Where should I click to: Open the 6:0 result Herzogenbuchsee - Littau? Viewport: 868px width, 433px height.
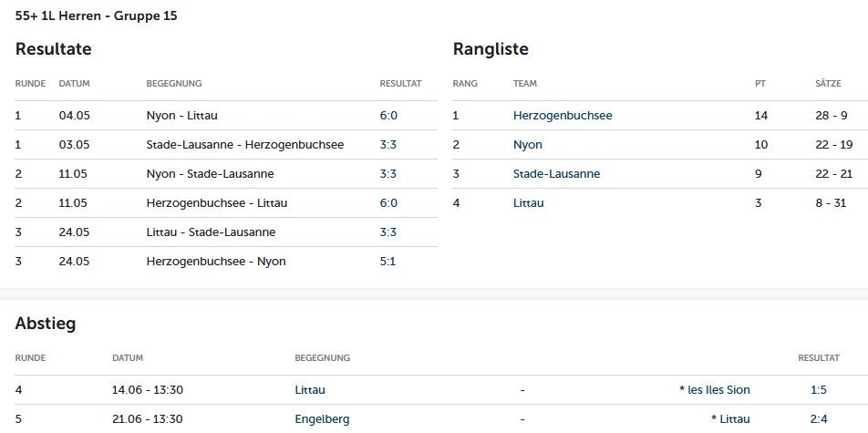(x=388, y=203)
